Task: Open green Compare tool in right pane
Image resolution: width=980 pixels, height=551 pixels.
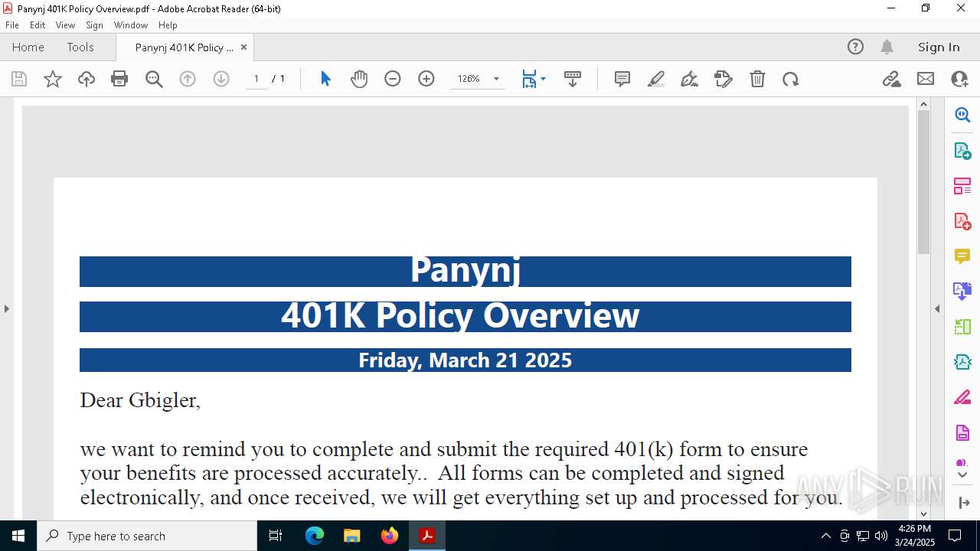Action: (x=962, y=327)
